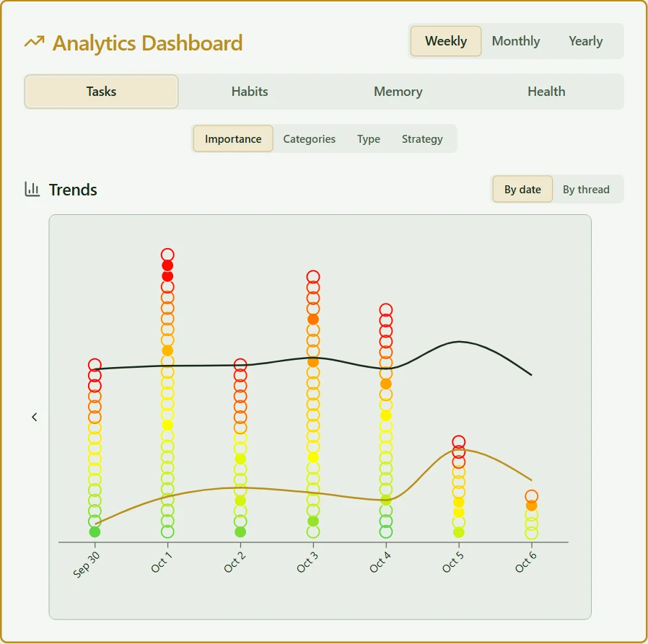Image resolution: width=648 pixels, height=644 pixels.
Task: Click the Oct 3 axis label
Action: click(x=307, y=563)
